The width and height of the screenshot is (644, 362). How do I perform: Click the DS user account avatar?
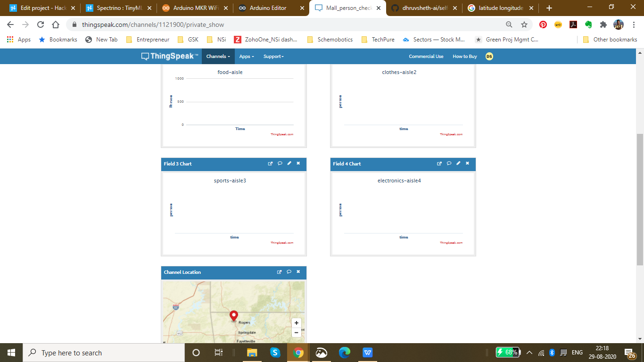tap(489, 57)
